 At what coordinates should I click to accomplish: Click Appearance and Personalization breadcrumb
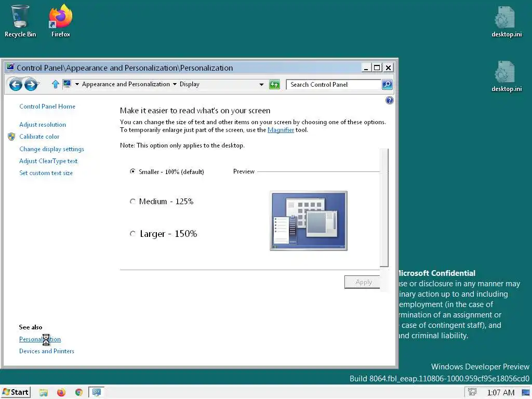coord(126,84)
